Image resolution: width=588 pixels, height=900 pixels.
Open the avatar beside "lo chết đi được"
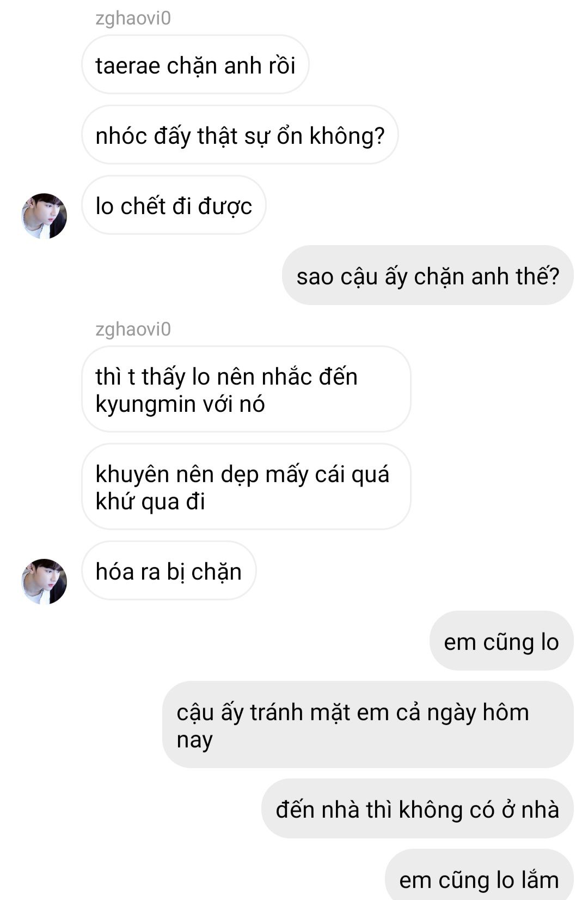point(44,216)
